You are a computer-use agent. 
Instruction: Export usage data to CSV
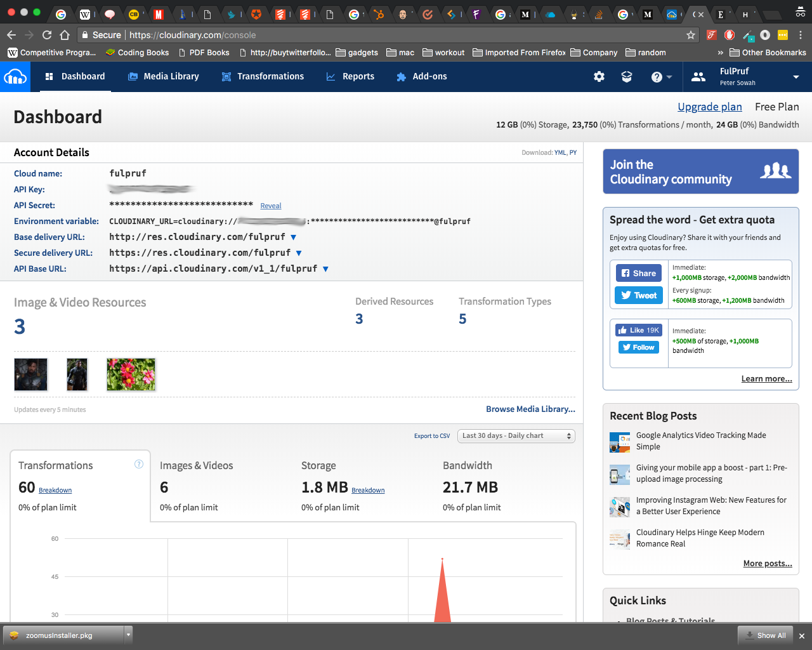(432, 436)
